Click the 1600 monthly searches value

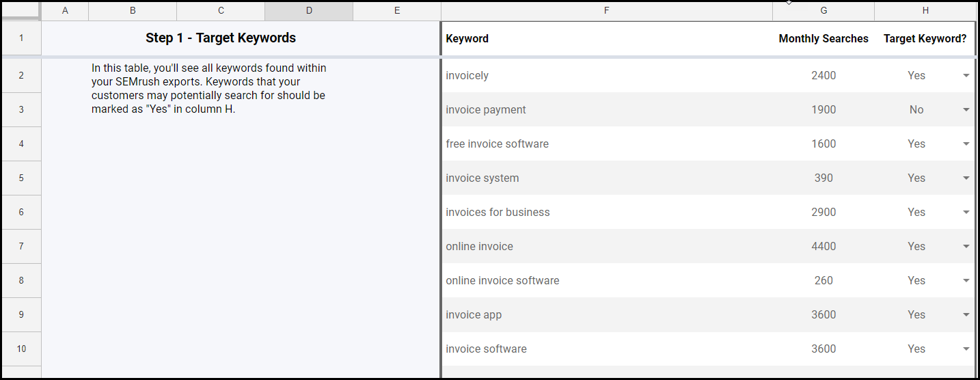[x=824, y=144]
